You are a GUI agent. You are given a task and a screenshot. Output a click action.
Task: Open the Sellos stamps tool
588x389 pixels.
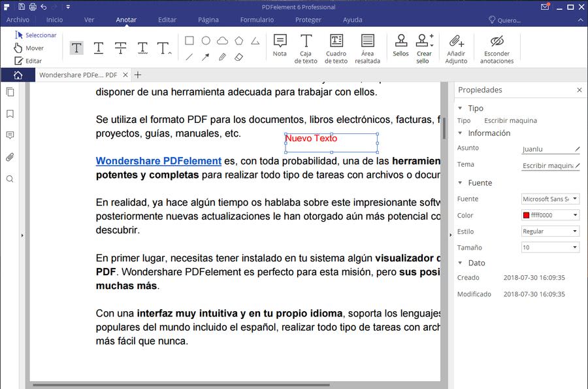tap(400, 45)
